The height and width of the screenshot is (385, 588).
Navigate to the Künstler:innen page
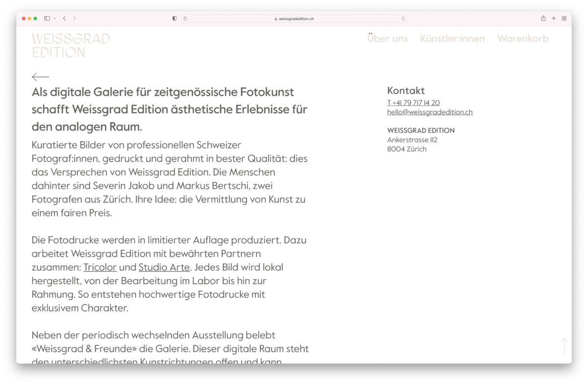point(452,39)
